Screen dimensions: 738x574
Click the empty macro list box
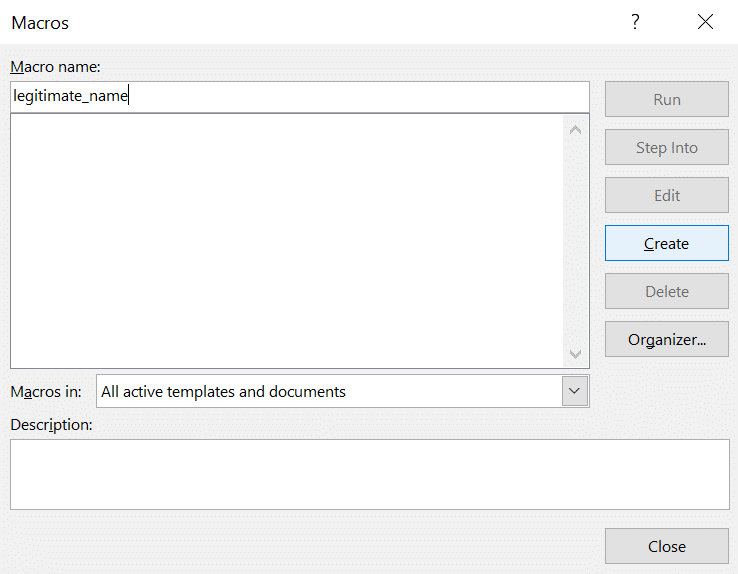click(285, 240)
